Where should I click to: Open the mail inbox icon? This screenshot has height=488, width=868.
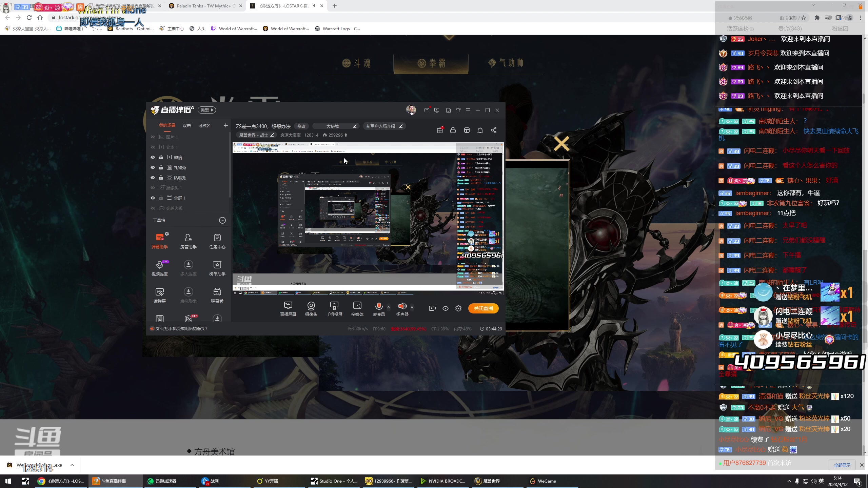coord(427,110)
